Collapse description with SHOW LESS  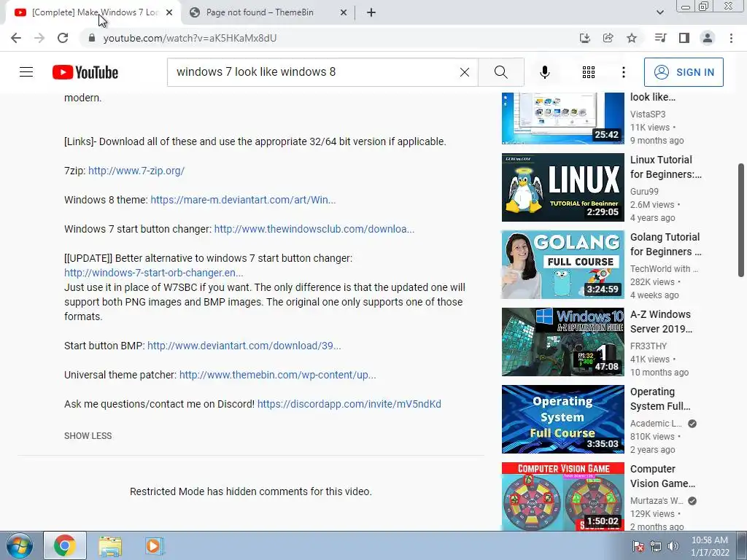click(88, 436)
